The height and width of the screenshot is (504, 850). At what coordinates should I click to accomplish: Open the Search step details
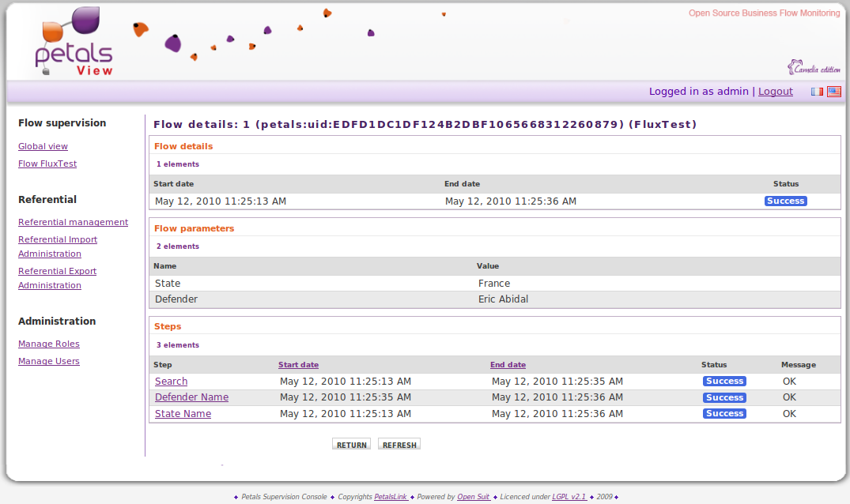[171, 382]
